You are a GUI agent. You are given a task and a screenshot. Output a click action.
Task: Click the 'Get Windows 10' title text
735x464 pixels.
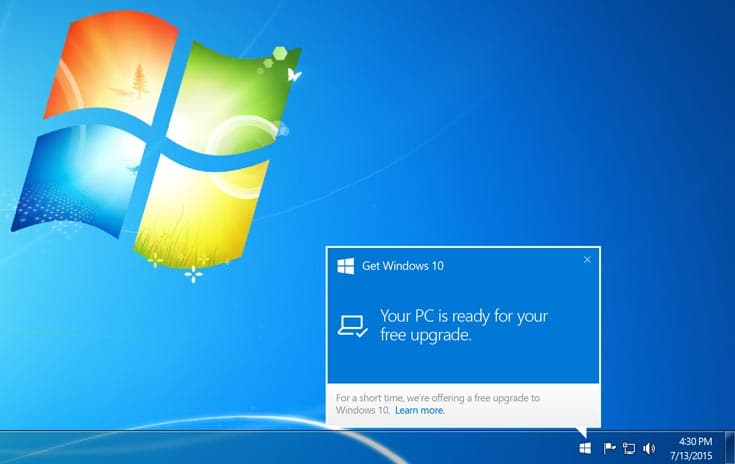coord(403,266)
